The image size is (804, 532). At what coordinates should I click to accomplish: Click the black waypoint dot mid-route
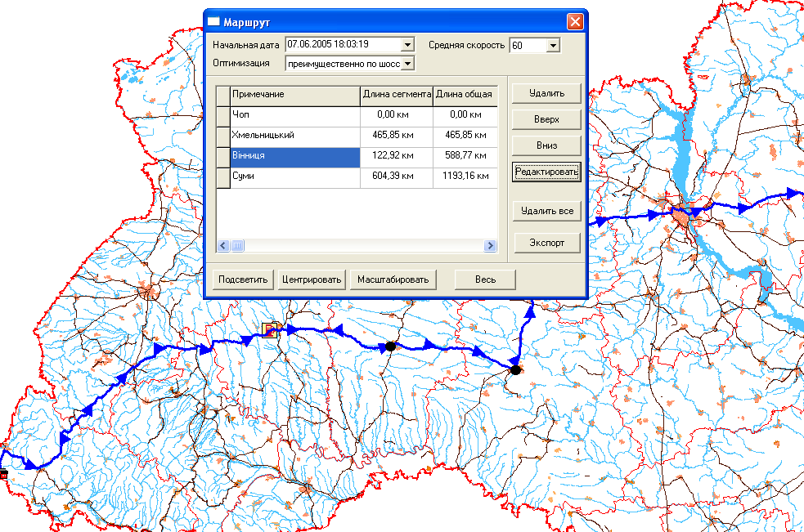(390, 347)
